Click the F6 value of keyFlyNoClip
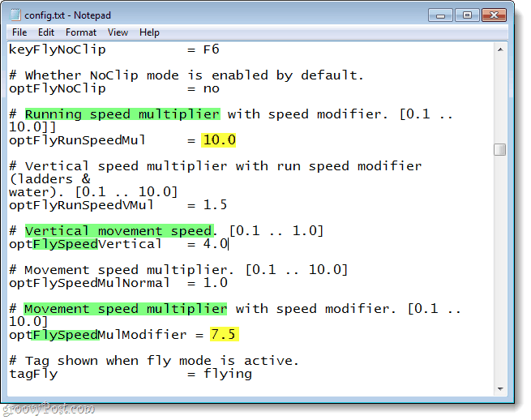The image size is (531, 420). pos(211,49)
